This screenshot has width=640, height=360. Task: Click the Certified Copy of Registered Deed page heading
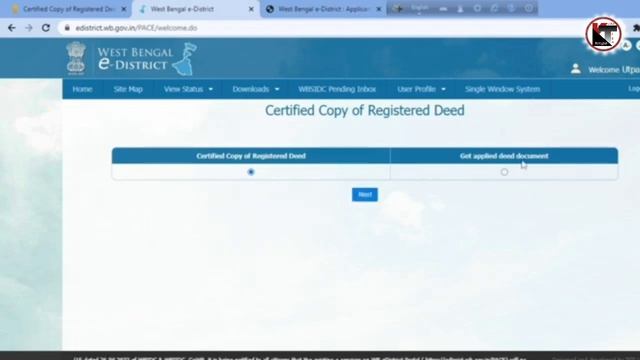[x=365, y=111]
